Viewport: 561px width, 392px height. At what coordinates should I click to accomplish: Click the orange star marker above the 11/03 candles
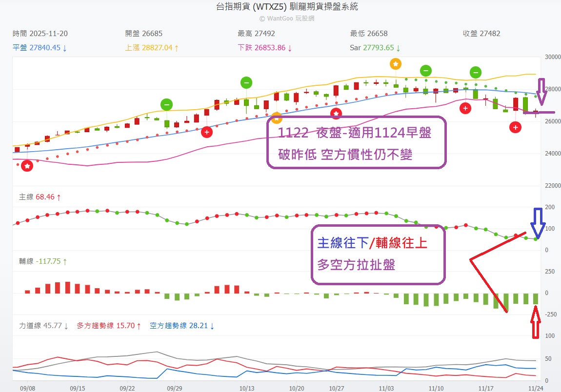[396, 64]
